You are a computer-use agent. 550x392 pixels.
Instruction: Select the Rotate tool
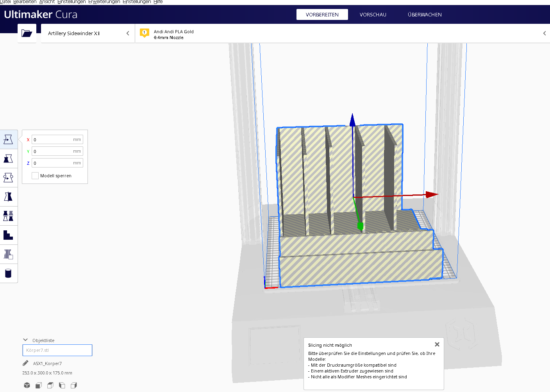click(x=8, y=178)
